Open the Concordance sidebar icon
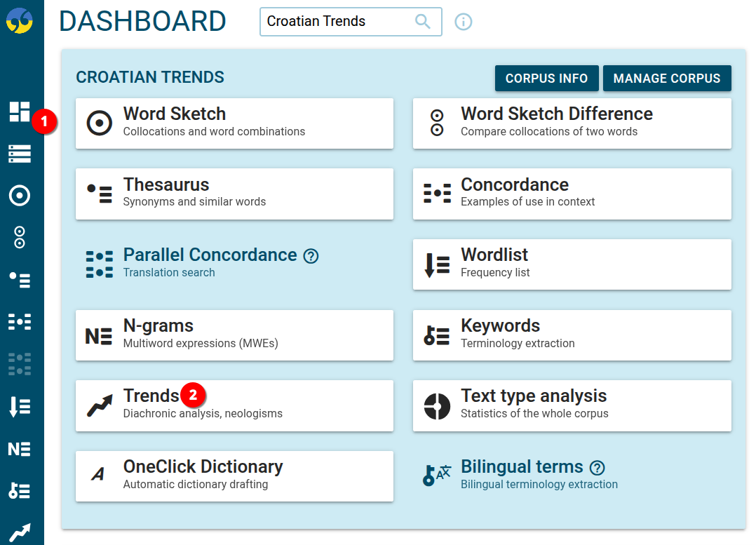 [x=20, y=322]
